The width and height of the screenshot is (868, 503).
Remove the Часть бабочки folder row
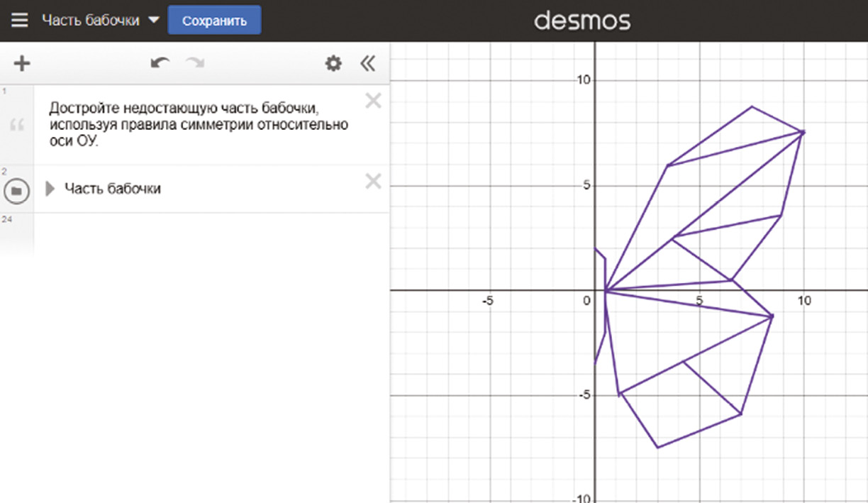373,182
